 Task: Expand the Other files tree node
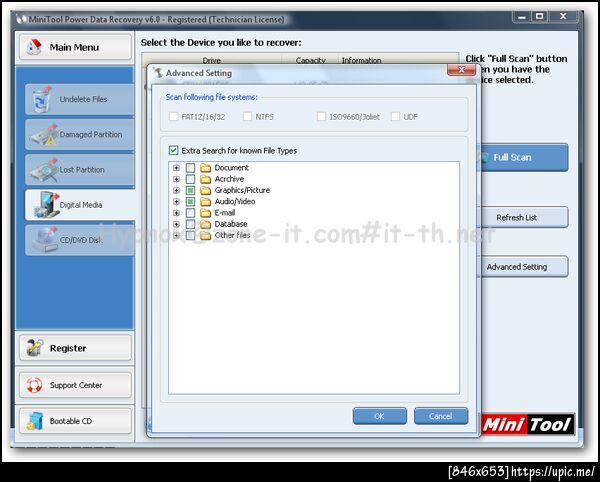(x=176, y=235)
